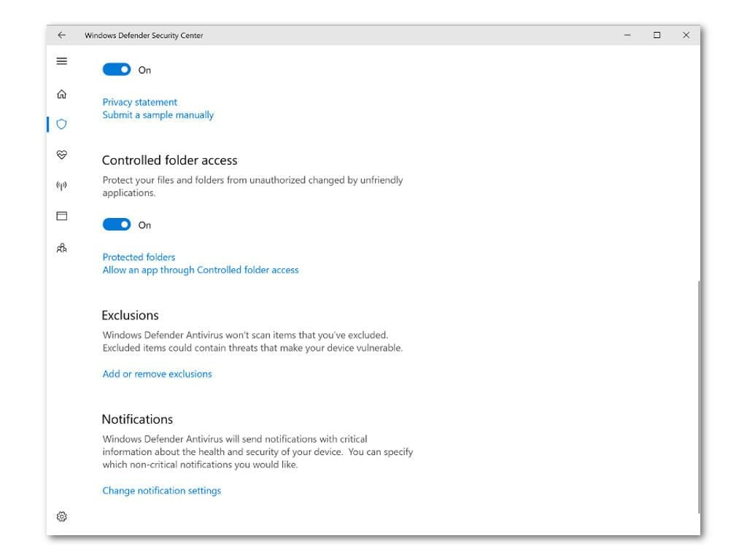The image size is (747, 560).
Task: Open the Privacy statement link
Action: pyautogui.click(x=139, y=102)
